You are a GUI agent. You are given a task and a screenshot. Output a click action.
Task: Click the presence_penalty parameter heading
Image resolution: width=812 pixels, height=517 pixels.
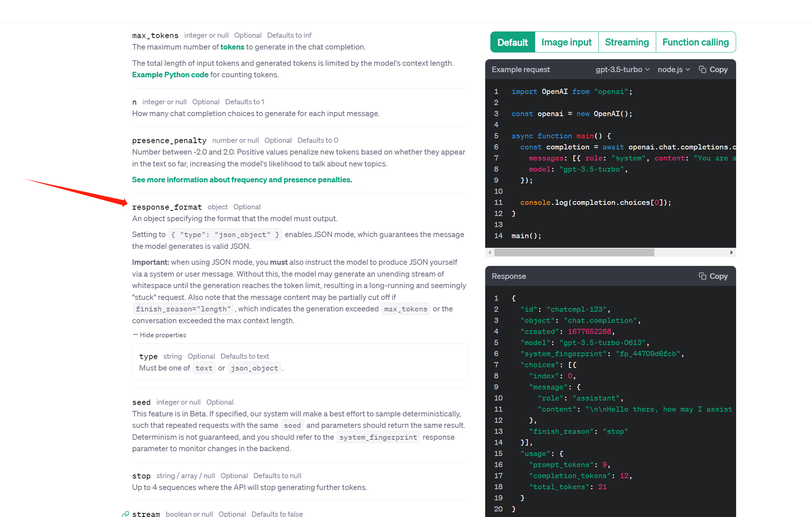[x=169, y=141]
